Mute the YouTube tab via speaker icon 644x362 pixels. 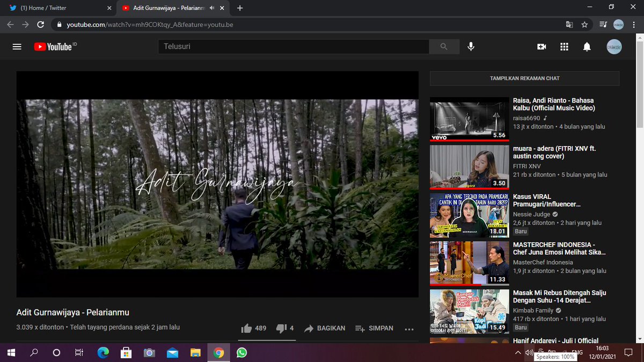[212, 8]
